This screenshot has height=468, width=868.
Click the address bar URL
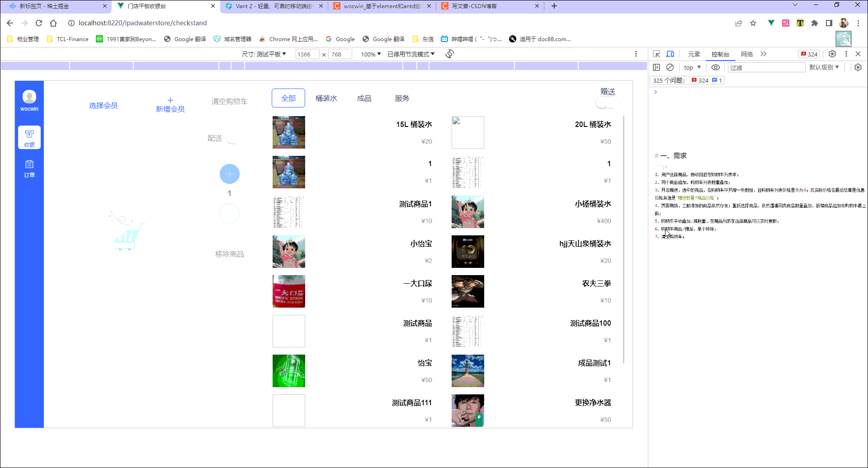(x=142, y=23)
